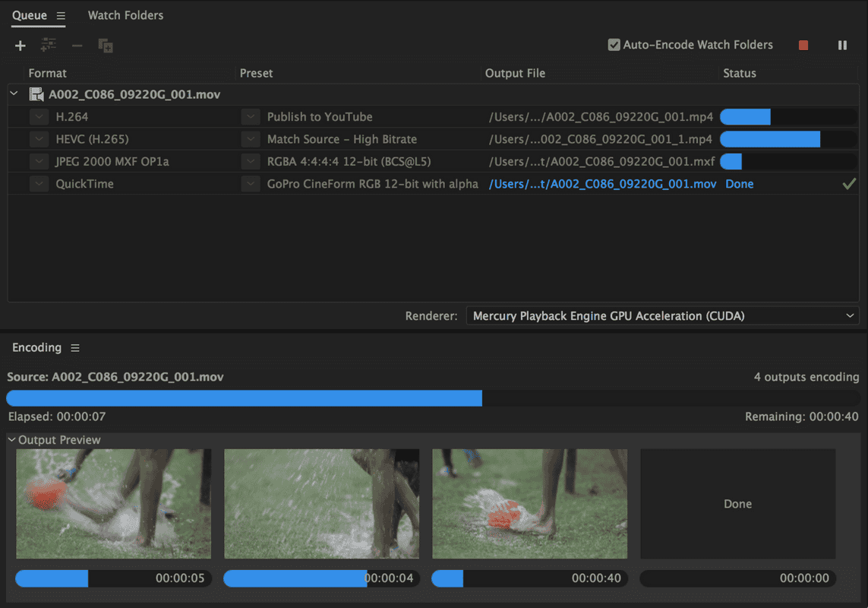
Task: Click the progress bar showing 00:00:00
Action: pos(738,578)
